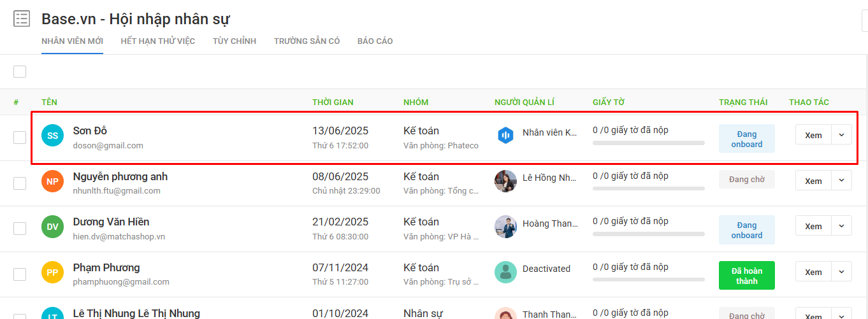Open employee name Sơn Đô
The width and height of the screenshot is (868, 319).
90,131
